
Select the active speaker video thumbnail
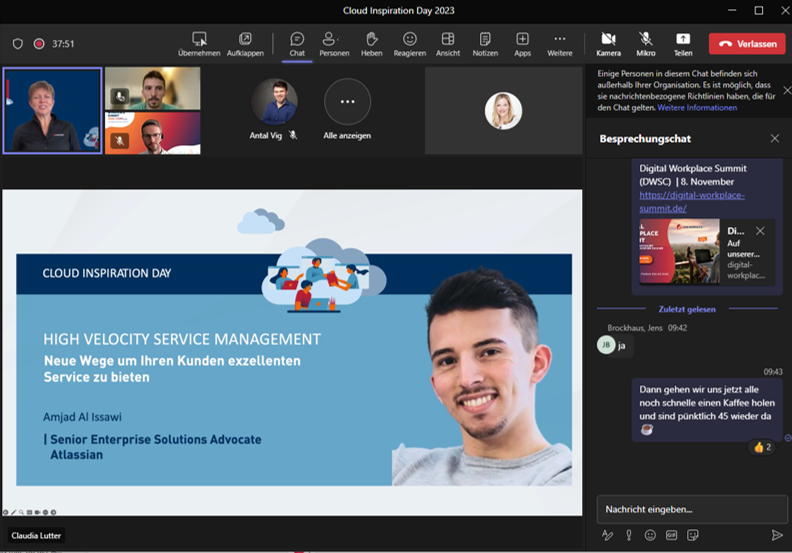tap(52, 111)
